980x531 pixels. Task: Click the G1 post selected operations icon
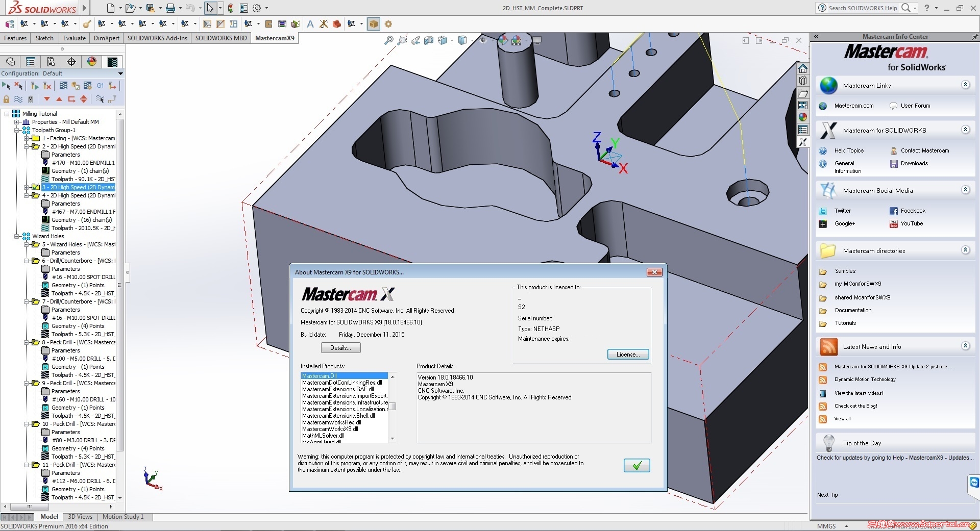[x=100, y=86]
